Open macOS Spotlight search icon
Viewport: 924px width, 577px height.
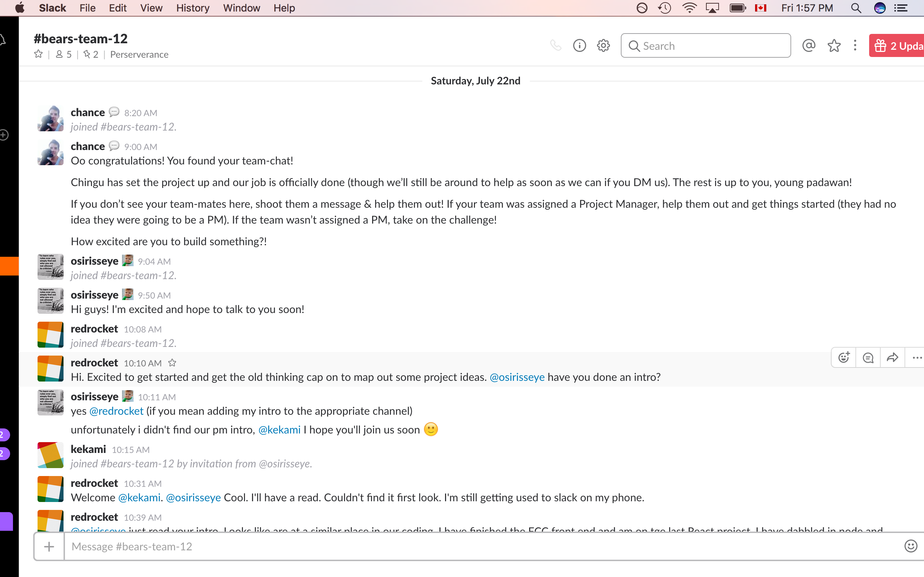click(x=856, y=8)
